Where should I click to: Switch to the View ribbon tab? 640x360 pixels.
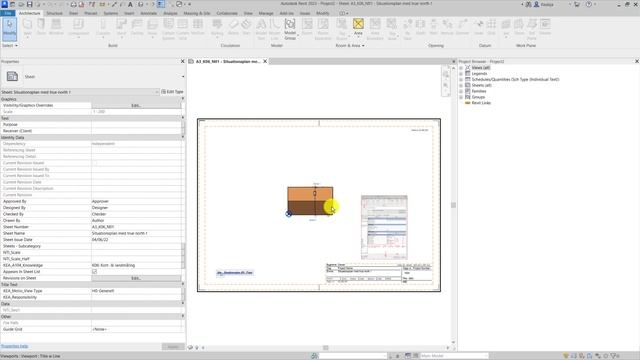point(248,13)
